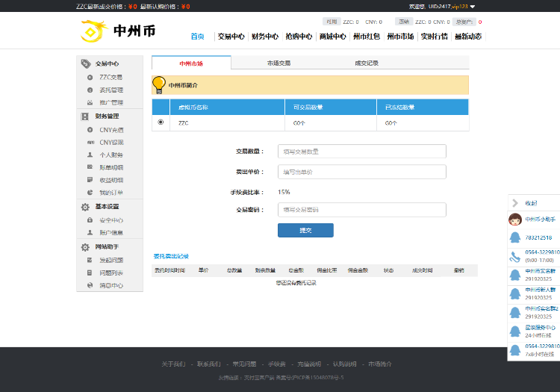Viewport: 560px width, 392px height.
Task: Click the 交易数量 input field
Action: click(x=362, y=152)
